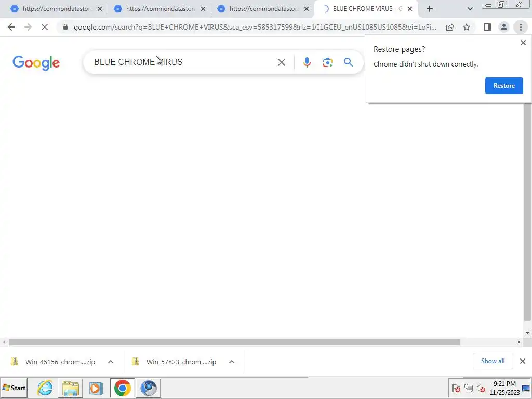Close the downloads bar

coord(523,361)
